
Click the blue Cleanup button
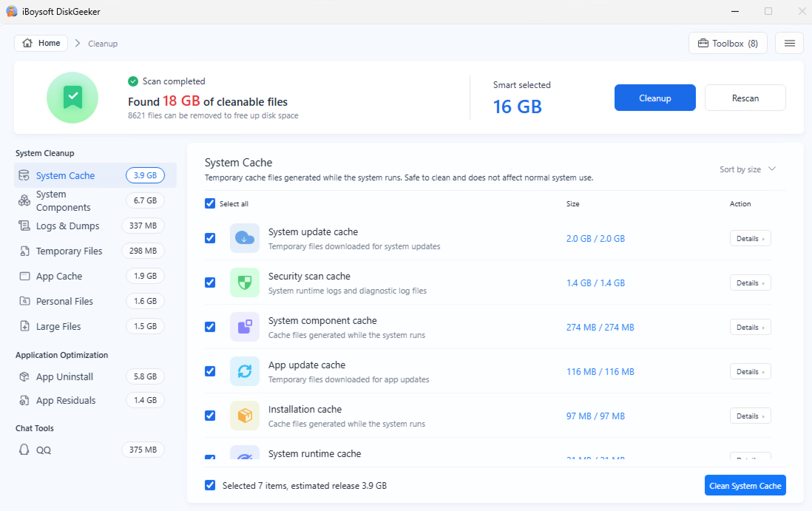point(655,98)
